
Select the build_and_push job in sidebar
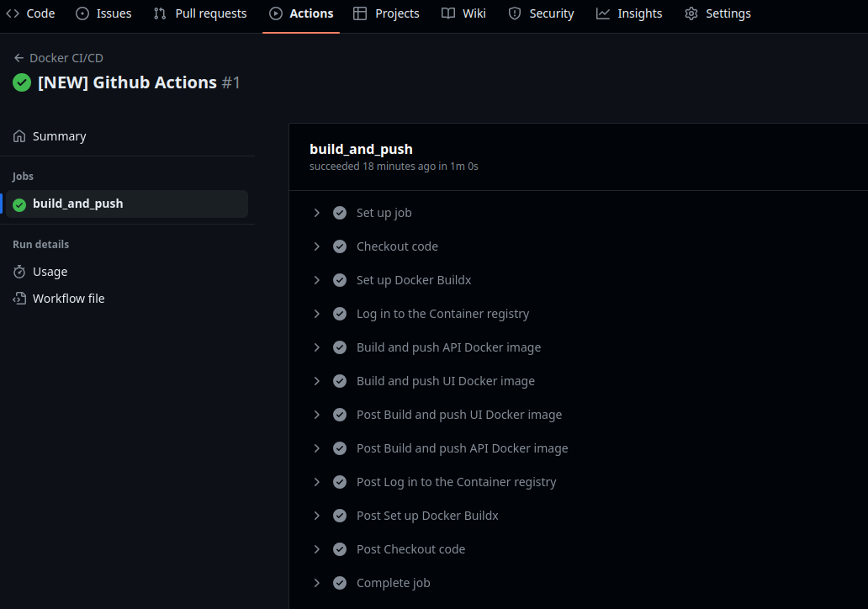point(127,204)
